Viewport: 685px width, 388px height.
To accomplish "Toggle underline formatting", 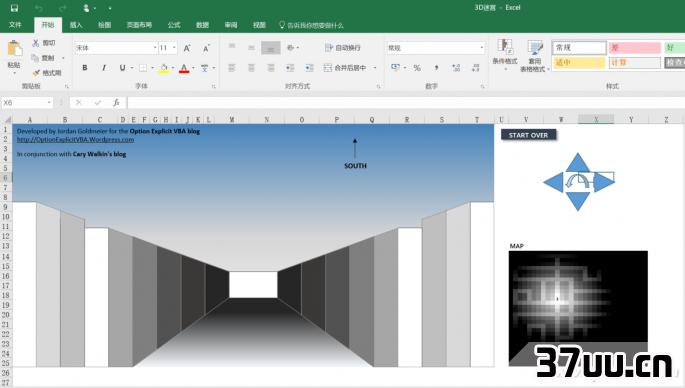I will (122, 68).
